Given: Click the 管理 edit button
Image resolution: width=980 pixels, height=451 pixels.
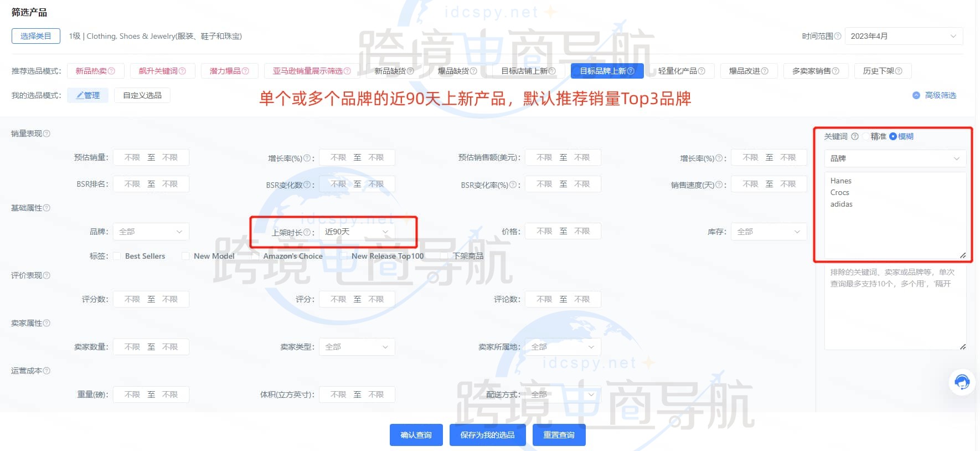Looking at the screenshot, I should (x=88, y=95).
